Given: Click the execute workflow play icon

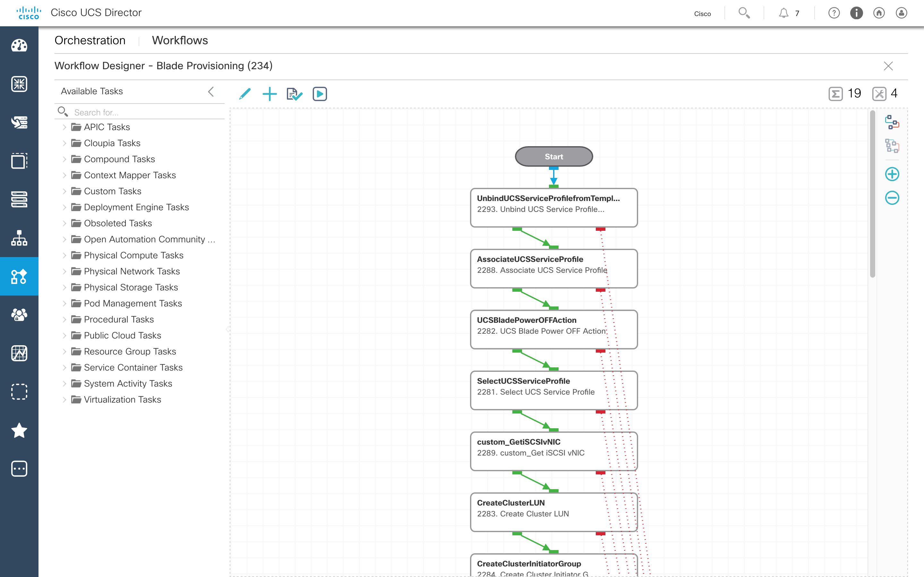Looking at the screenshot, I should pyautogui.click(x=320, y=94).
